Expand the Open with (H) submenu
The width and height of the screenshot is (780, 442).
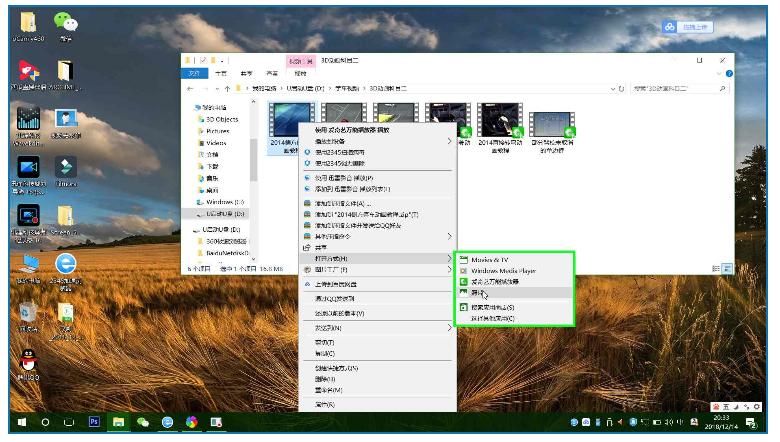pos(449,259)
